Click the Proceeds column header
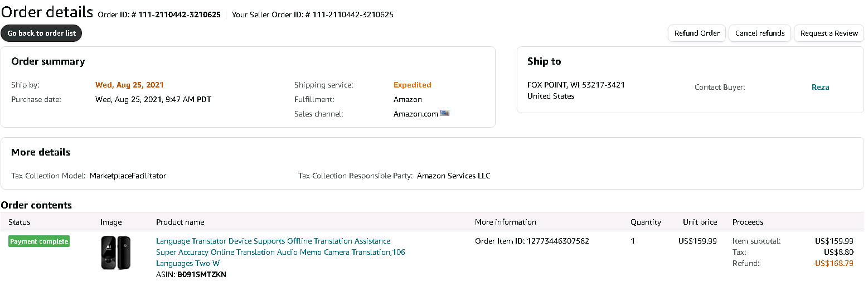 pyautogui.click(x=748, y=222)
